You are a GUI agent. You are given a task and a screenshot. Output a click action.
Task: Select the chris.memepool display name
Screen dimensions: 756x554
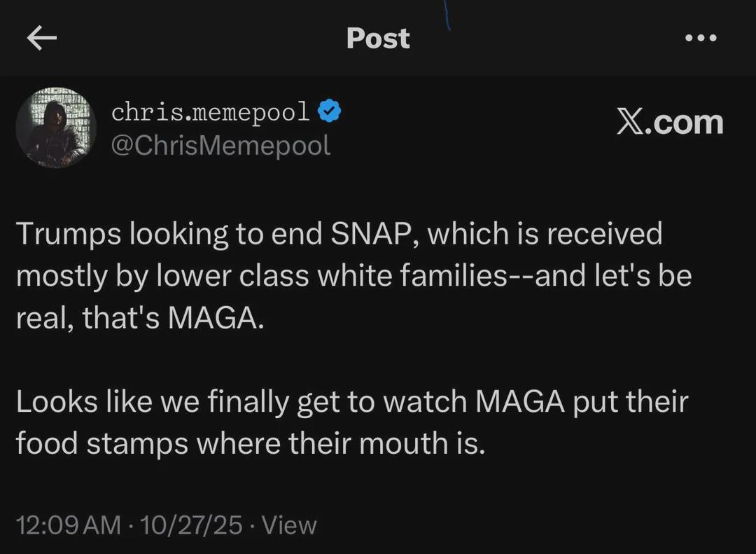(210, 111)
